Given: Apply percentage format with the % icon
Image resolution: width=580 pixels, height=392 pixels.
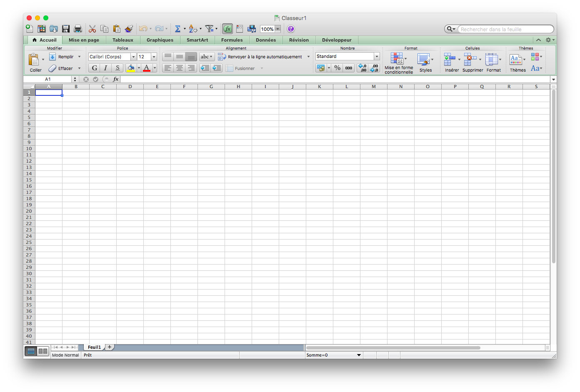Looking at the screenshot, I should (337, 68).
